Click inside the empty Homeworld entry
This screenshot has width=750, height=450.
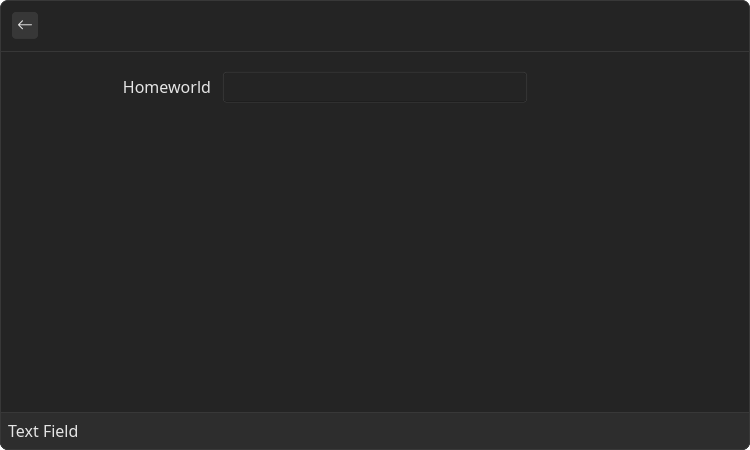pos(375,87)
